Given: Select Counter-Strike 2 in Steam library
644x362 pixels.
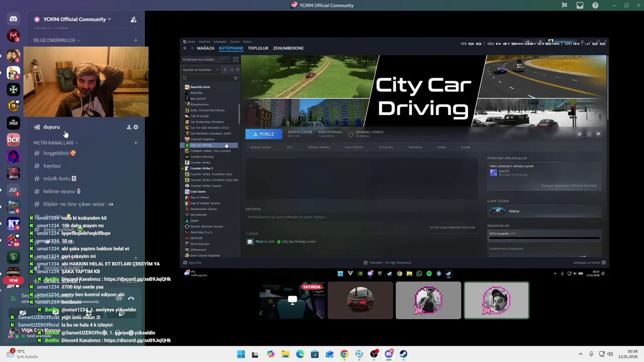Looking at the screenshot, I should point(201,168).
